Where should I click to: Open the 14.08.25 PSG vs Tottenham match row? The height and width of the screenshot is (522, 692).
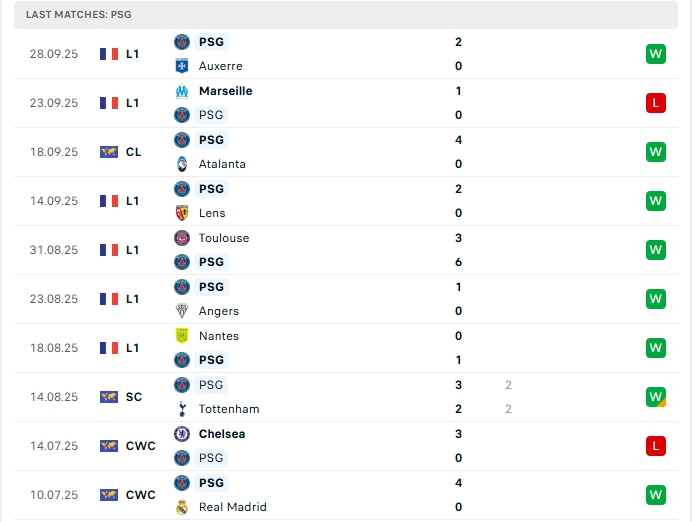[x=350, y=397]
